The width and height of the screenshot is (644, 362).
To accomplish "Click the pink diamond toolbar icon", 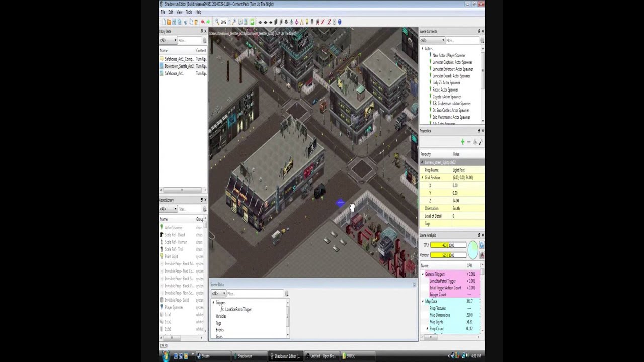I will (297, 22).
